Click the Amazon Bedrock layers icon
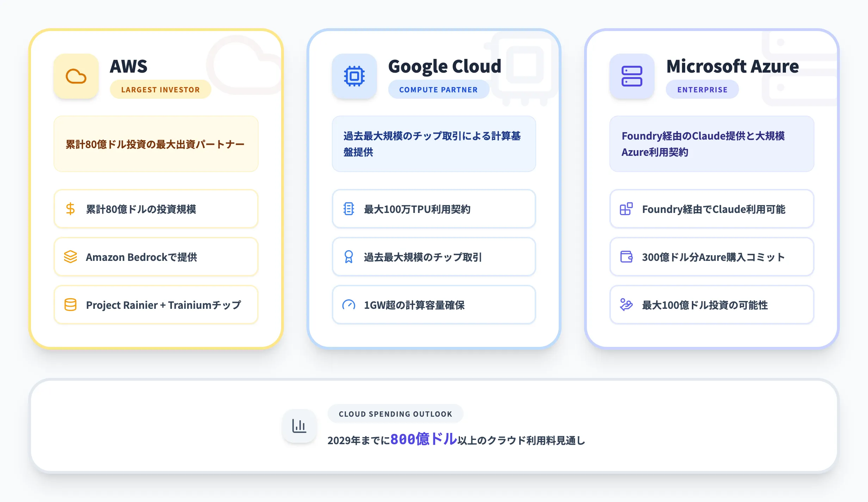 [70, 257]
